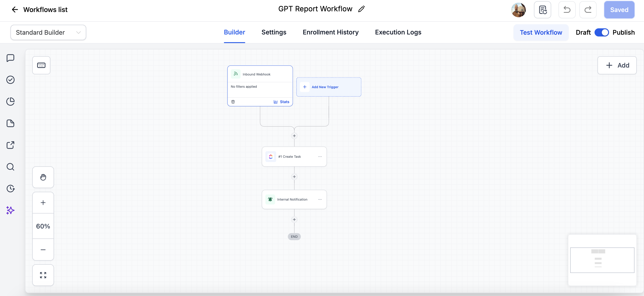This screenshot has height=296, width=644.
Task: Click the minimap overview thumbnail
Action: tap(602, 260)
